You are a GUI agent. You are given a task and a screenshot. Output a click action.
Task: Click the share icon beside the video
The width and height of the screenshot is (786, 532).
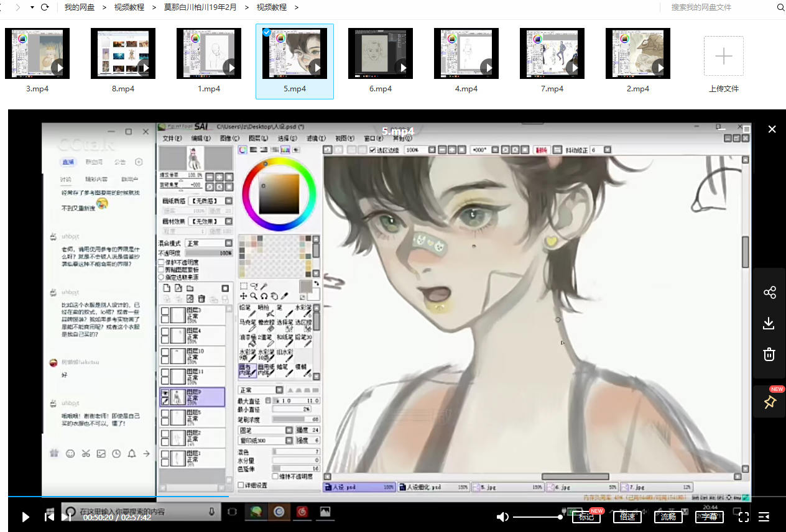769,293
